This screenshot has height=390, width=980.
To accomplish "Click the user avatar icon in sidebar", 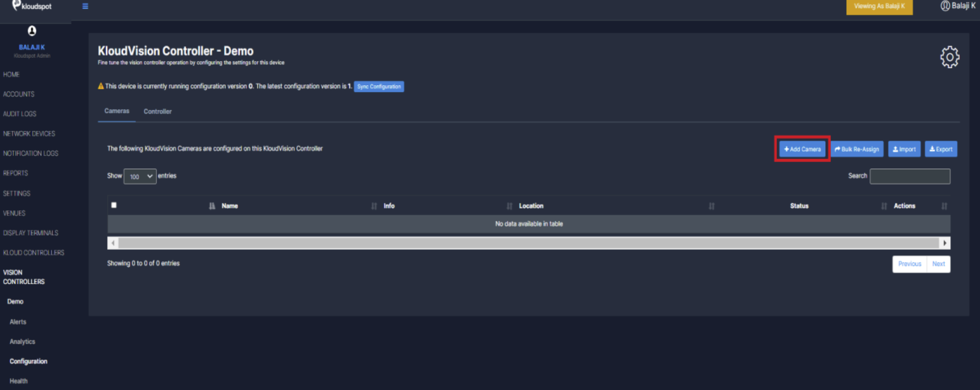I will click(x=32, y=31).
